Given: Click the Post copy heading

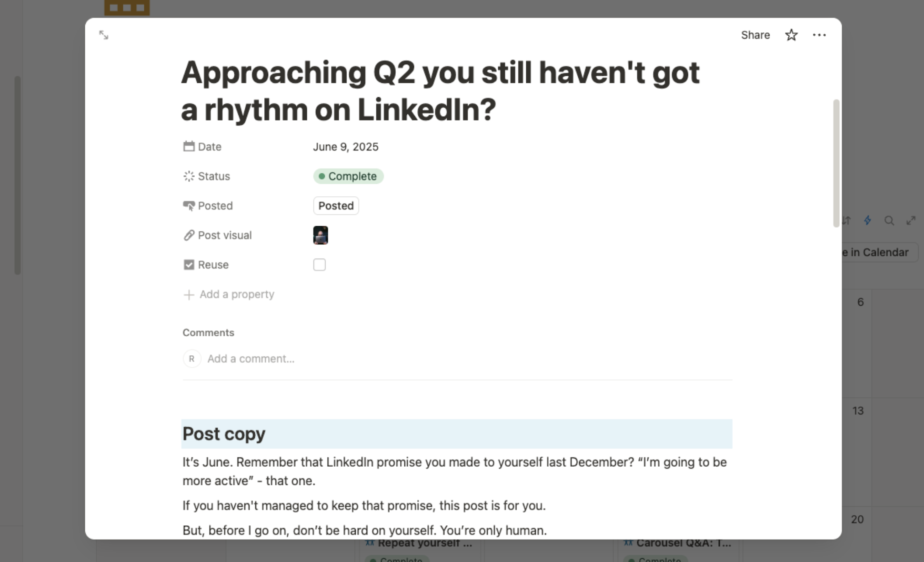Looking at the screenshot, I should coord(224,434).
